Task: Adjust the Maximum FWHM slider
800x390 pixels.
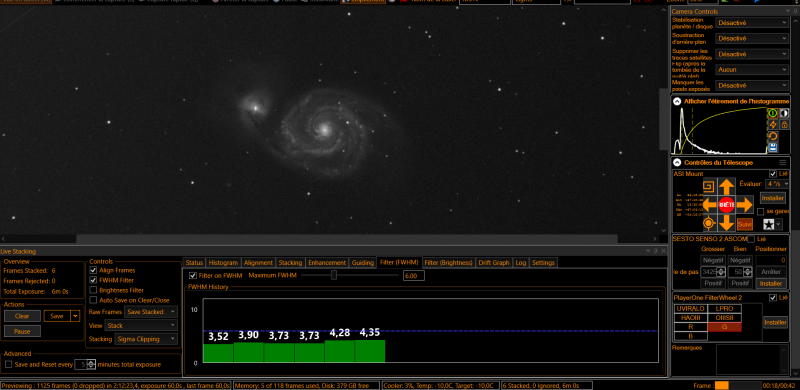Action: click(x=334, y=275)
